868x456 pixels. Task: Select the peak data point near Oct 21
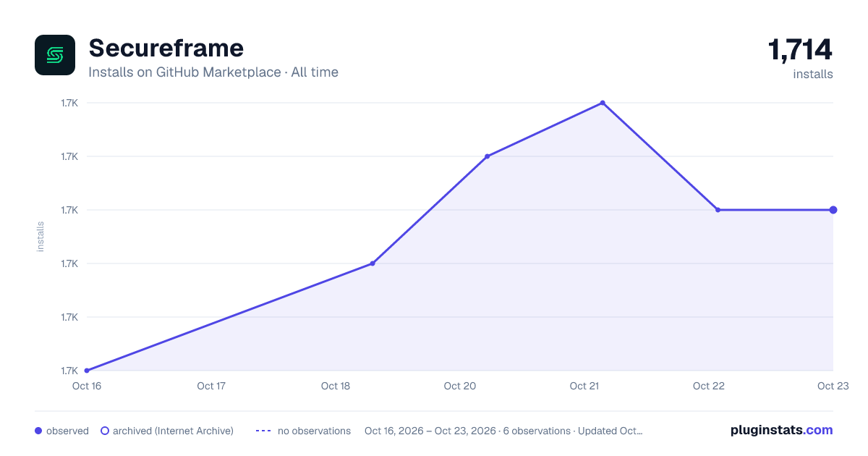(603, 103)
